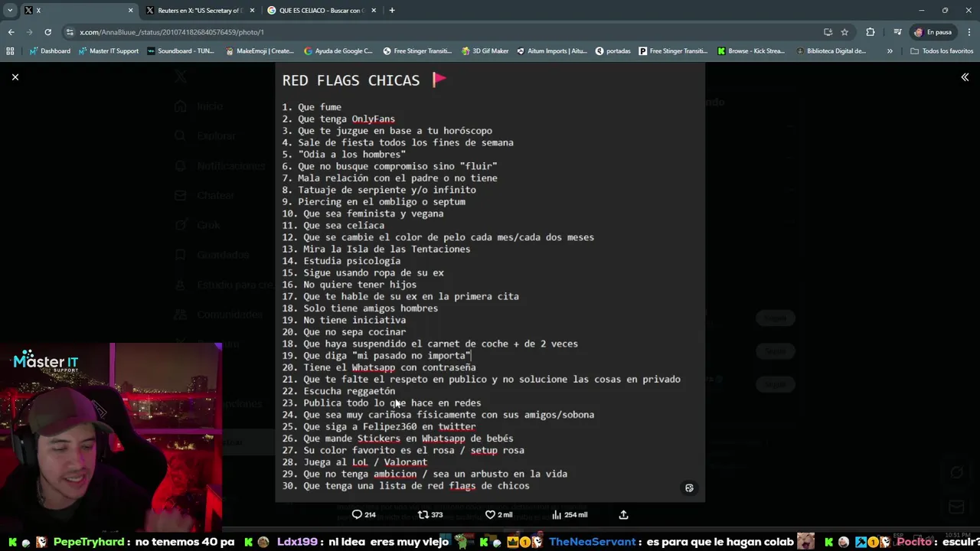Open site information icon in address bar
This screenshot has height=551, width=980.
(x=70, y=32)
